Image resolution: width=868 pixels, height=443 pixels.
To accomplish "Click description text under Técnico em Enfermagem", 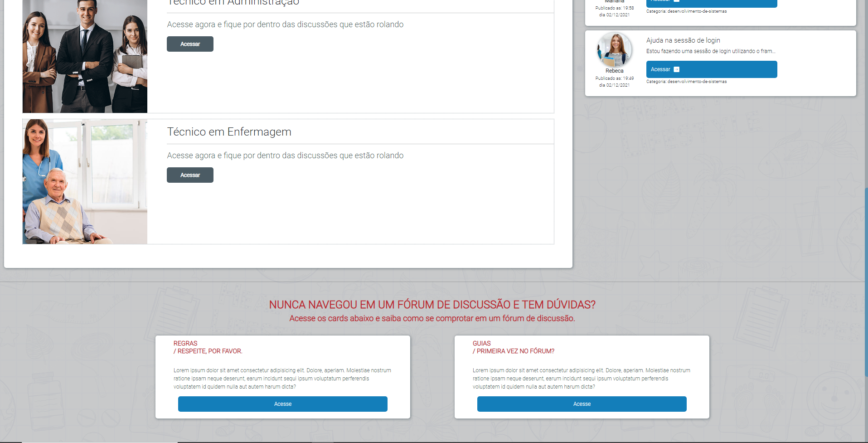I will pos(285,156).
